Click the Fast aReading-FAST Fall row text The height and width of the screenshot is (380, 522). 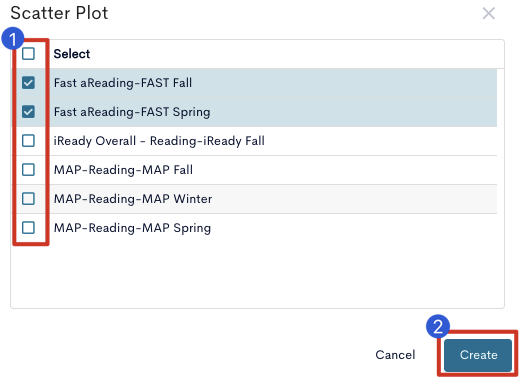coord(123,83)
